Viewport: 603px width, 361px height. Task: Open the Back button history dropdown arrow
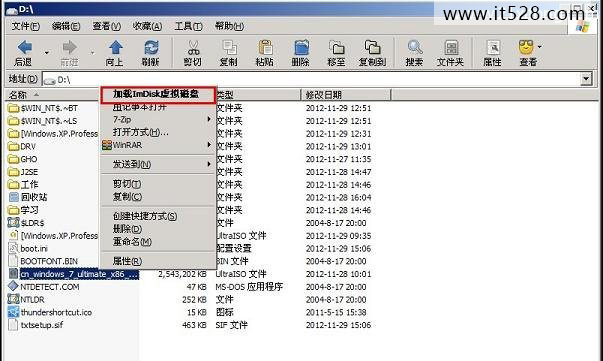tap(47, 52)
